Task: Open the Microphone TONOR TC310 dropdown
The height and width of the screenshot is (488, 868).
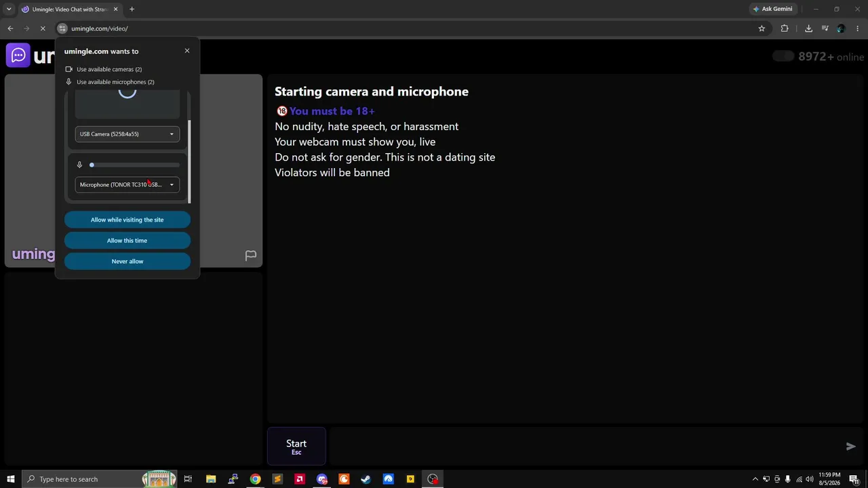Action: click(x=127, y=184)
